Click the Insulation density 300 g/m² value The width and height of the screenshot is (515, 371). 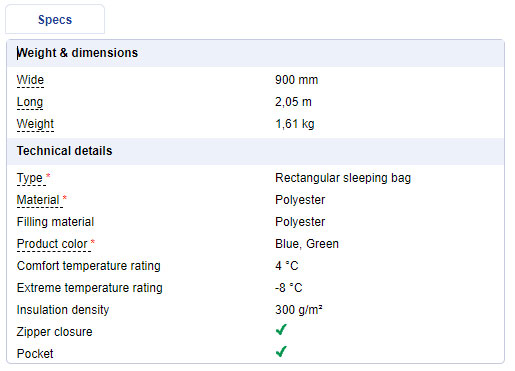coord(299,310)
